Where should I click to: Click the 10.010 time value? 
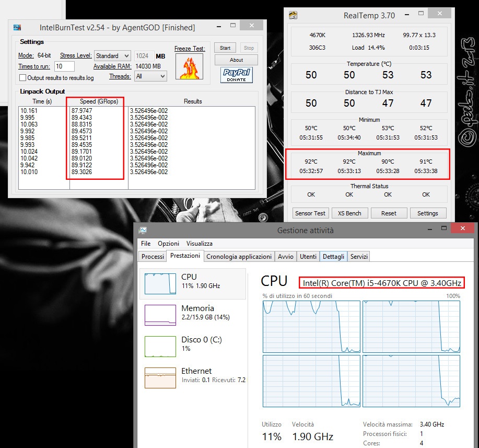29,172
